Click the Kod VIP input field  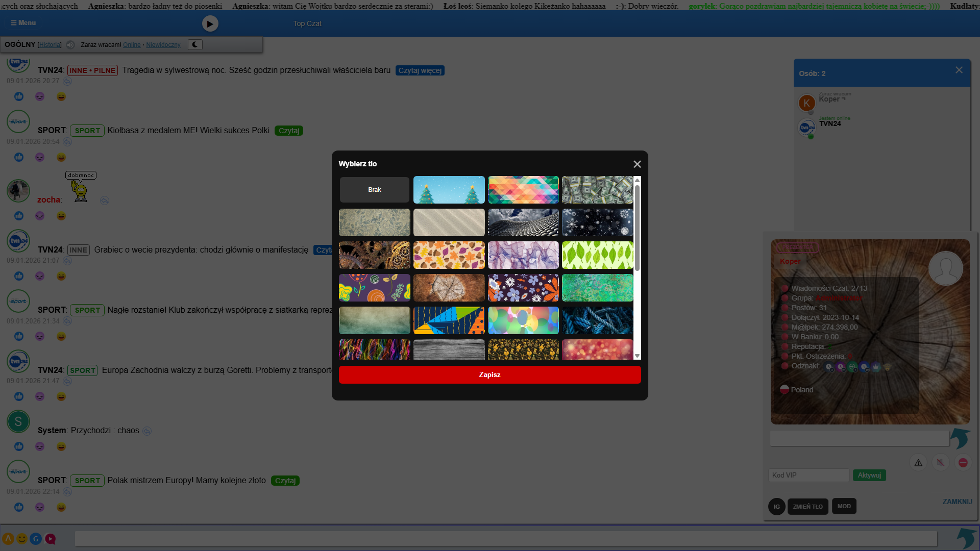808,475
